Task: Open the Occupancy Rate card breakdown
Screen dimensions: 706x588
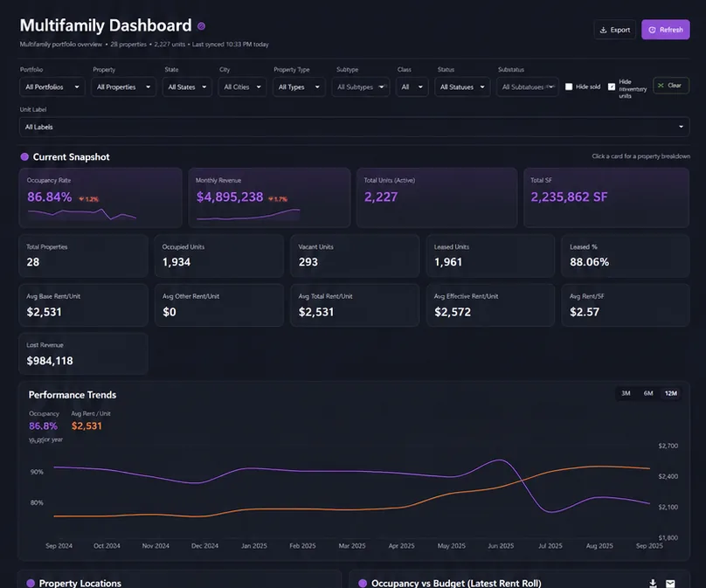Action: tap(100, 197)
